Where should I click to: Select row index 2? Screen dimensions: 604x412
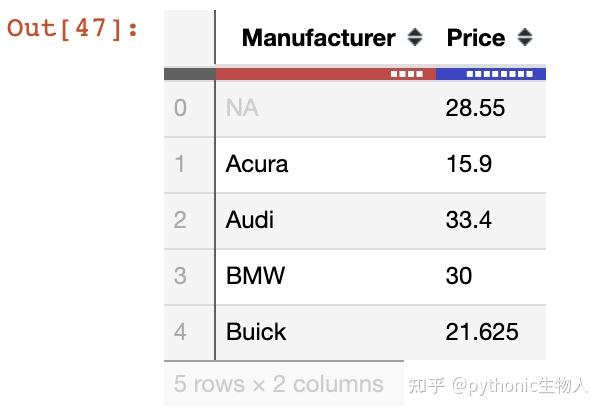pos(180,220)
